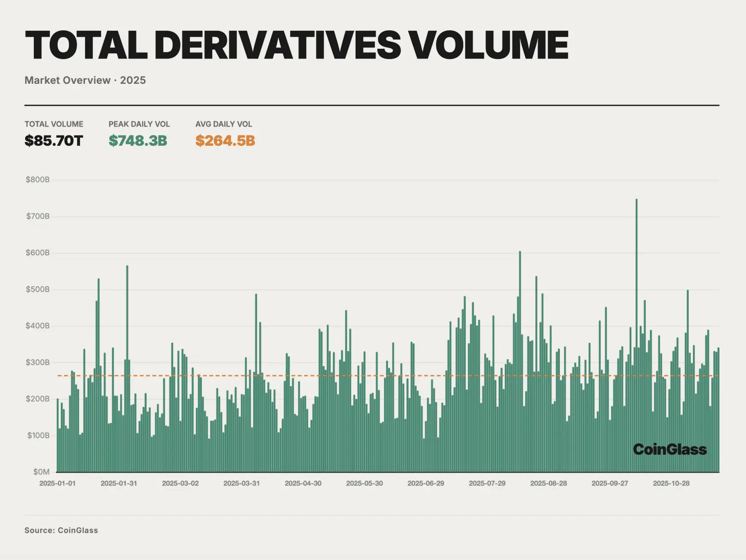Select the $85.70T total volume value
This screenshot has height=560, width=746.
point(54,141)
